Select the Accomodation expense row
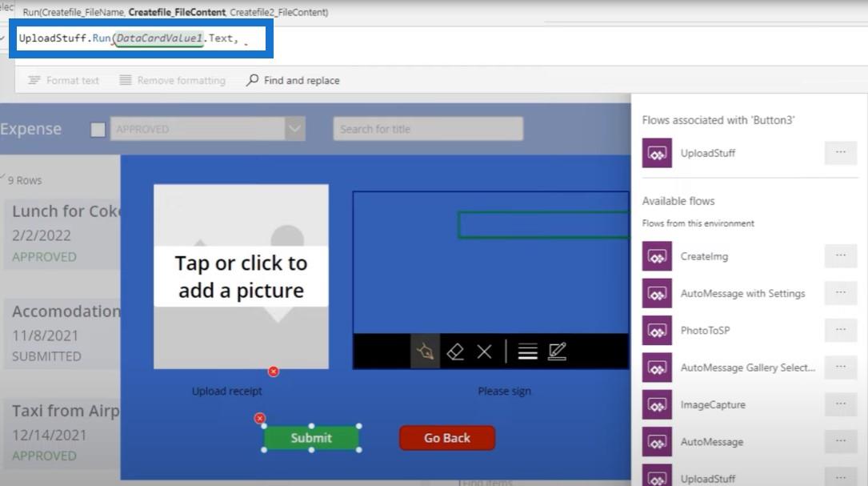 (x=62, y=334)
